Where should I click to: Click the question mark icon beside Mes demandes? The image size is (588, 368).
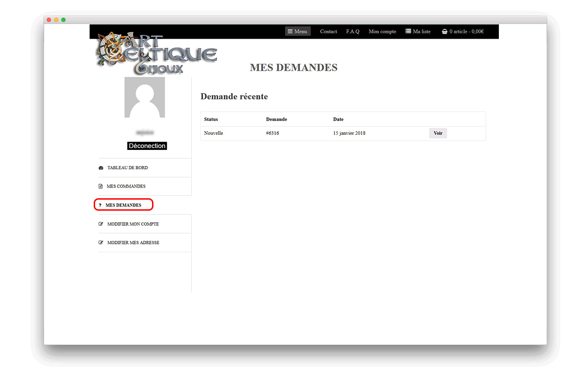[x=100, y=205]
